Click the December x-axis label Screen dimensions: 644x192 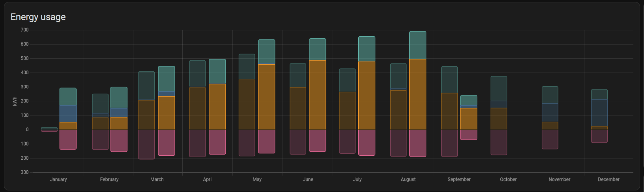coord(608,179)
